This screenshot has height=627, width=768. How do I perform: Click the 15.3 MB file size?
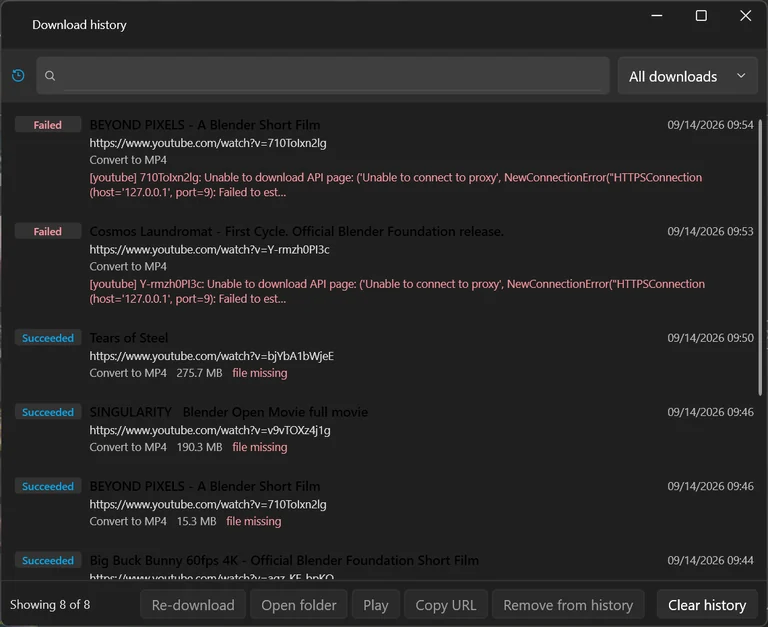(196, 521)
